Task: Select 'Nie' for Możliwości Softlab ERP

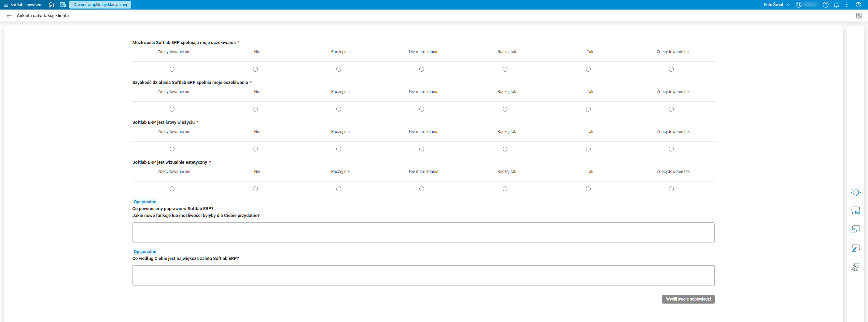Action: point(255,69)
